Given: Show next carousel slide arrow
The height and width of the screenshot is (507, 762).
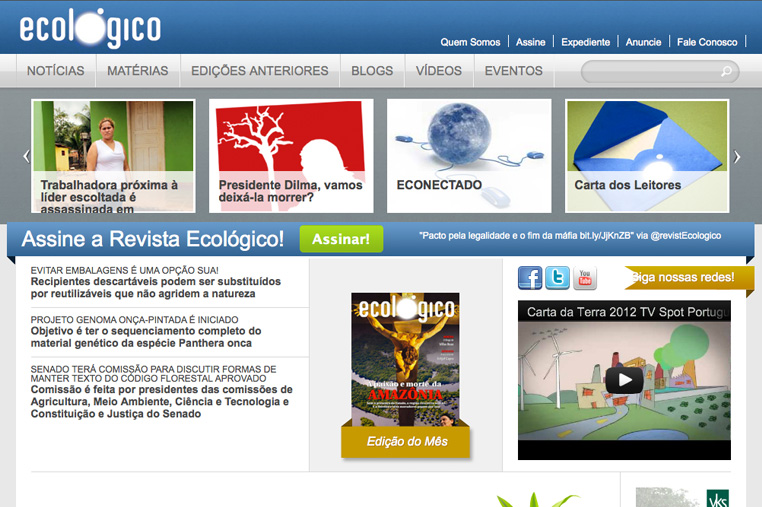Looking at the screenshot, I should coord(737,157).
